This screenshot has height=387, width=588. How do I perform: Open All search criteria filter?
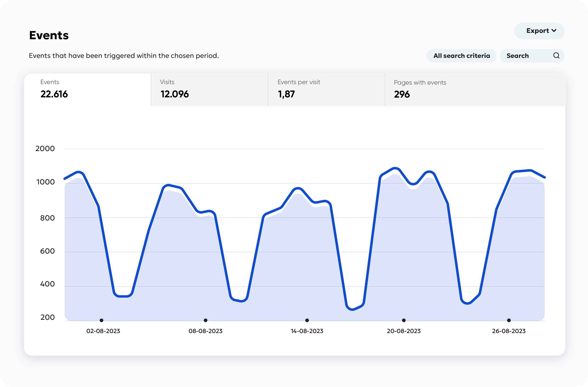[x=461, y=56]
